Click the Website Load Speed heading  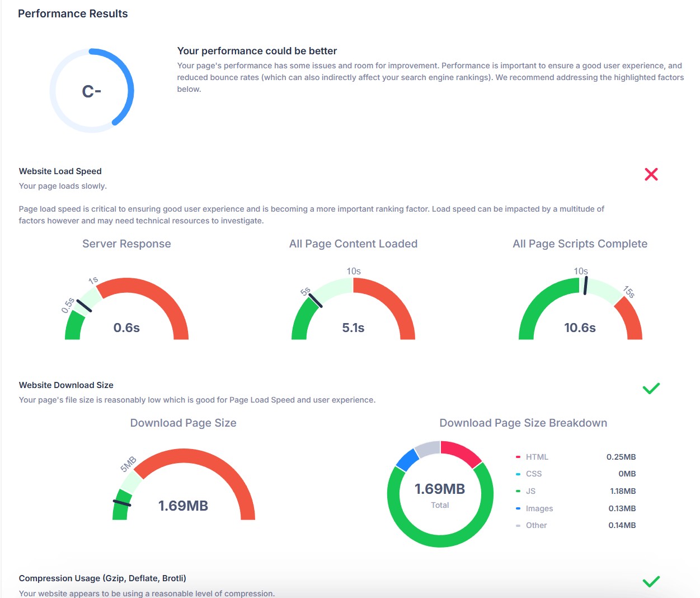pos(60,171)
